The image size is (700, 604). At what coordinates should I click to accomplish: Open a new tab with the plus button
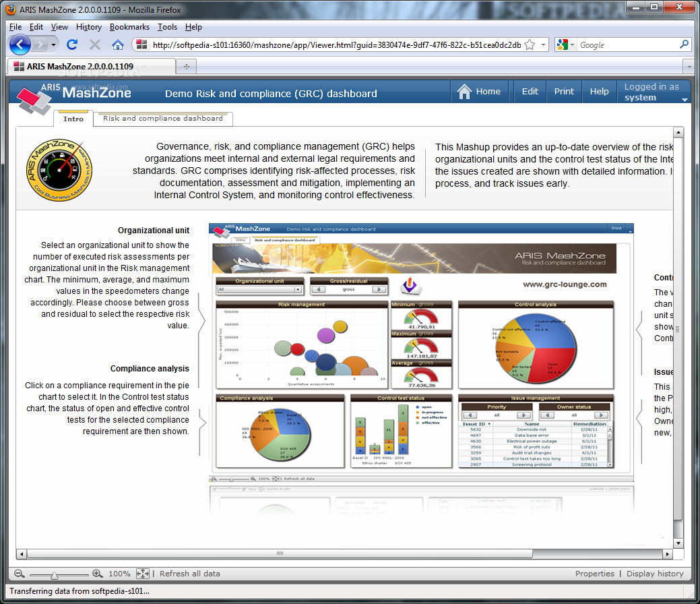(187, 67)
